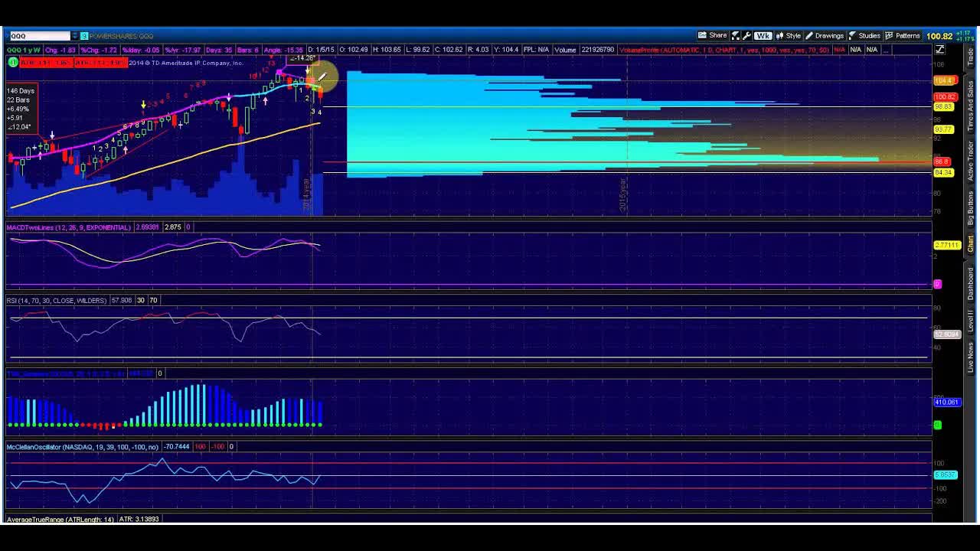Screen dimensions: 980x551
Task: Click the MACDTwoLines study label
Action: tap(69, 227)
